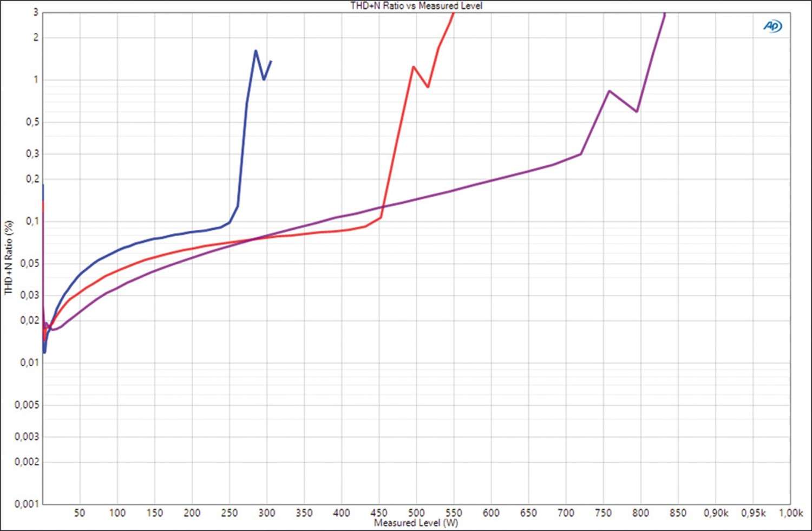The width and height of the screenshot is (812, 531).
Task: Click the '0,2' y-axis tick label
Action: (32, 179)
